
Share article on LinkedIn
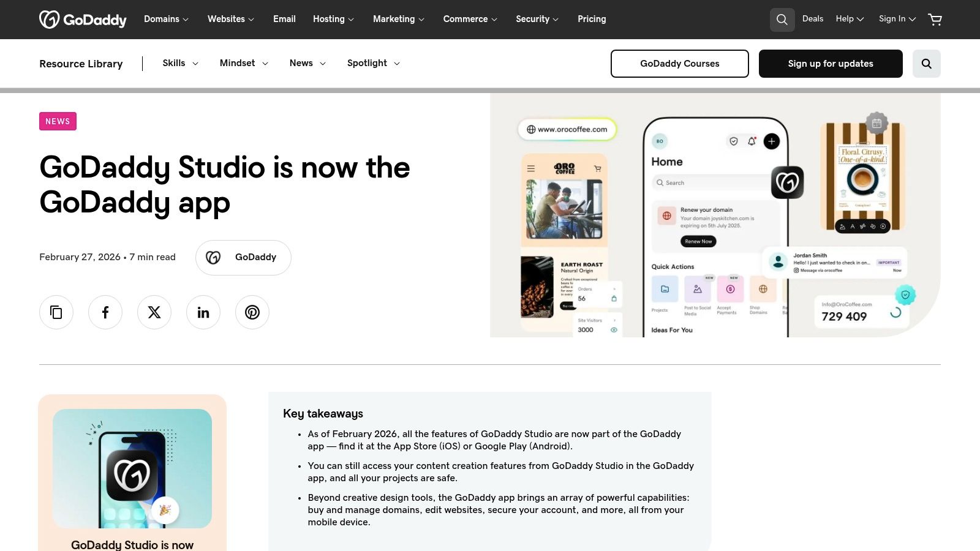point(203,312)
